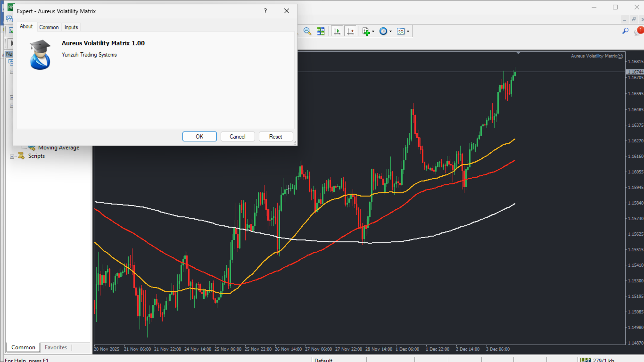
Task: Minimize the inner chart window
Action: pyautogui.click(x=625, y=19)
